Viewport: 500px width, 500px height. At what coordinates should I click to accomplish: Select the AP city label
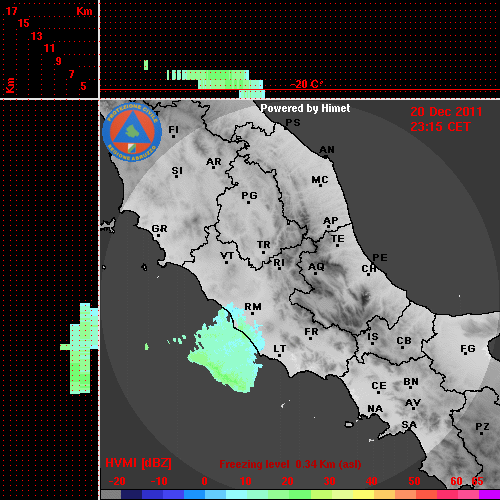tap(331, 221)
